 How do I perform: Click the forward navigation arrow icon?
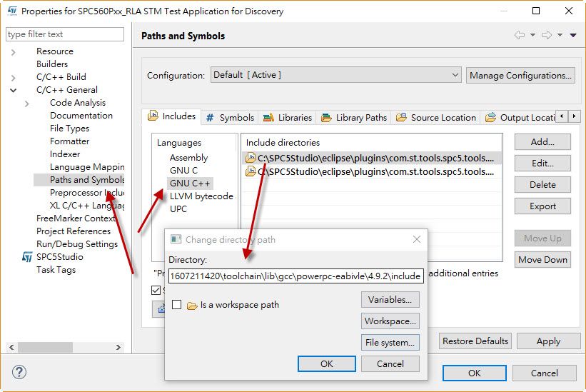(x=547, y=35)
